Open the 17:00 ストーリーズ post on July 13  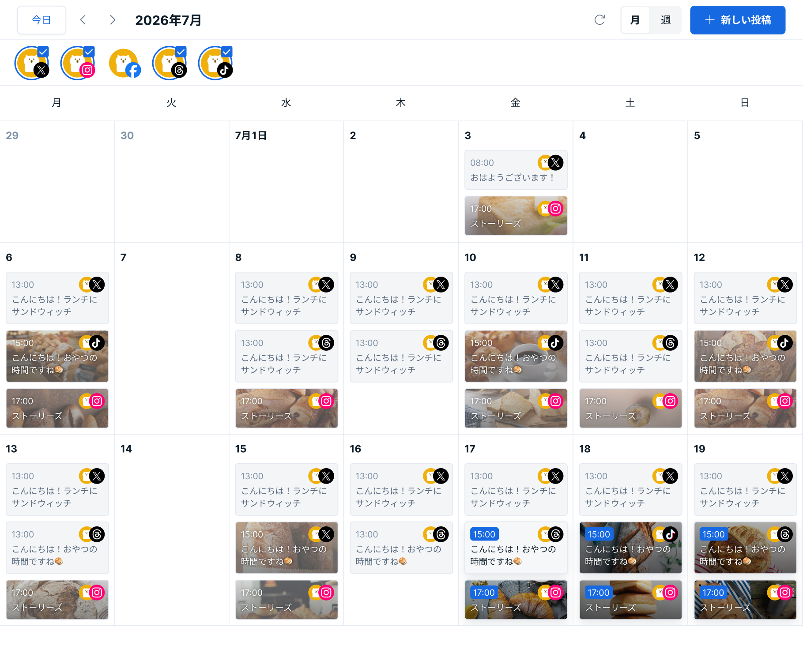tap(57, 600)
